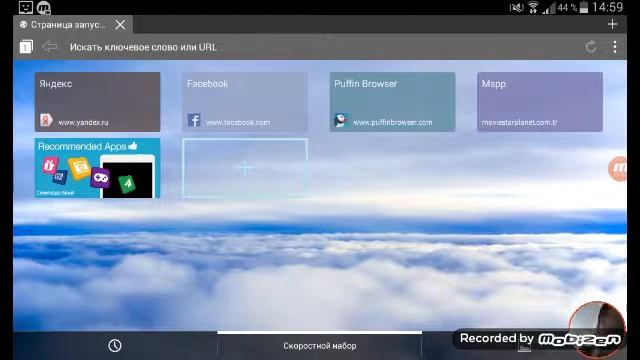This screenshot has height=360, width=640.
Task: Add a new tab with the plus icon
Action: tap(612, 24)
